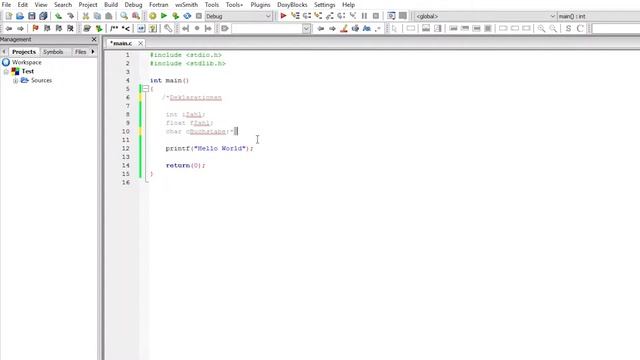The height and width of the screenshot is (360, 640).
Task: Start debugging with red arrow icon
Action: point(283,16)
